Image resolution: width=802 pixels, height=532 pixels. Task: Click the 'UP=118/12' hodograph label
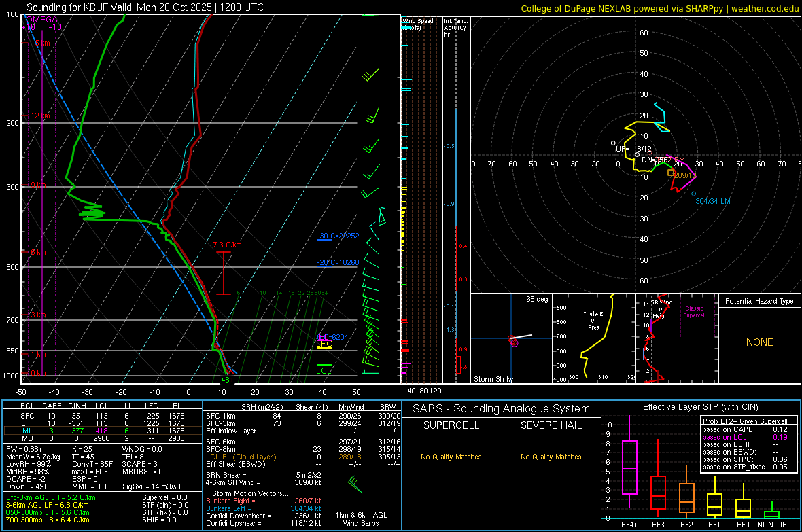pyautogui.click(x=633, y=149)
